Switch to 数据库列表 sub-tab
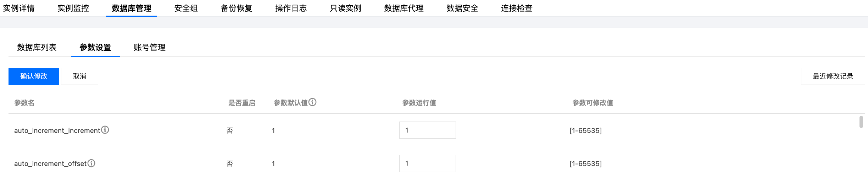This screenshot has width=868, height=177. click(37, 47)
